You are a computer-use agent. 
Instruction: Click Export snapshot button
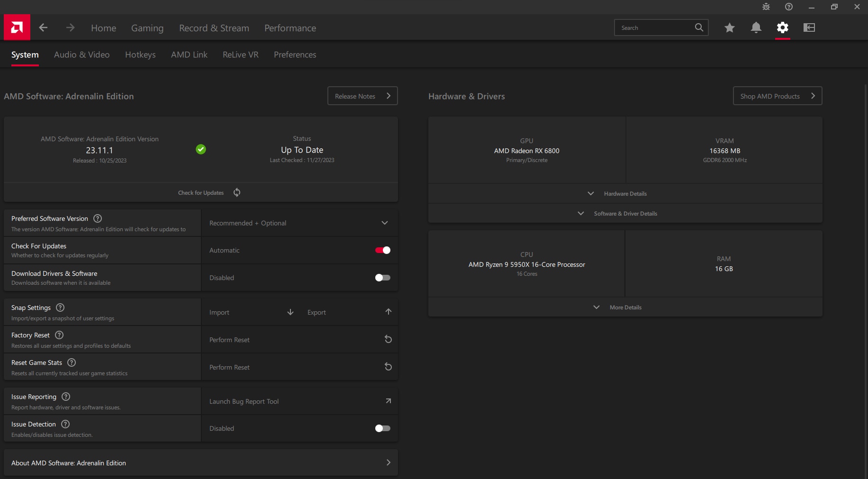pos(350,312)
